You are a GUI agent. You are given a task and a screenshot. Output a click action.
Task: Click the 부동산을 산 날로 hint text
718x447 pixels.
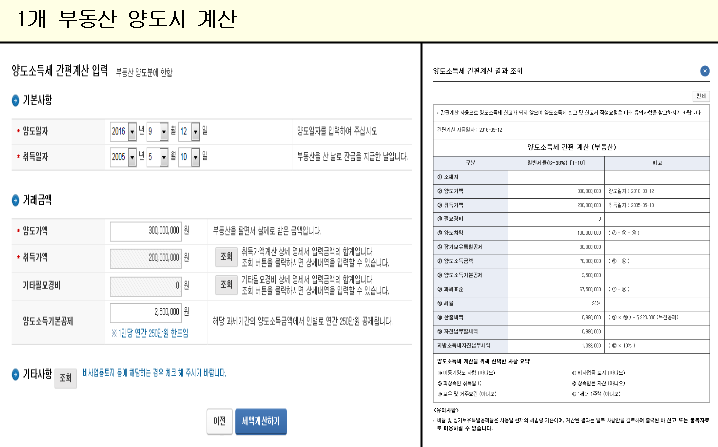352,157
